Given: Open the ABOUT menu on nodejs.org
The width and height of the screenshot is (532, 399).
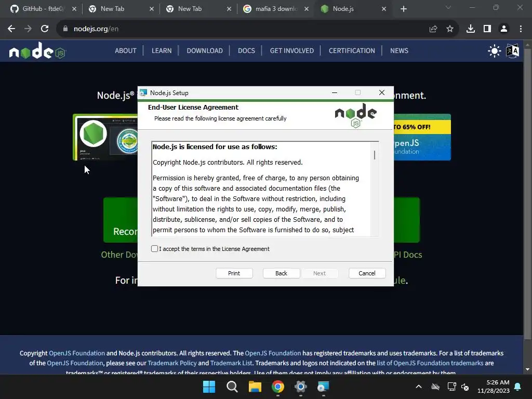Looking at the screenshot, I should (x=126, y=50).
